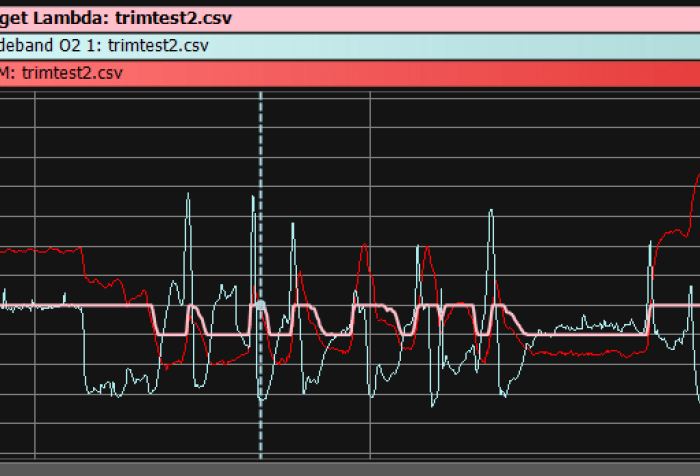This screenshot has width=700, height=476.
Task: Select the Wideband O2 1 legend bar
Action: tap(350, 46)
